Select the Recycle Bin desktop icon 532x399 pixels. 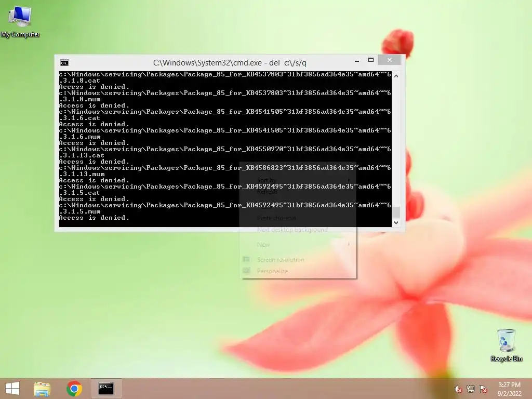click(x=506, y=345)
